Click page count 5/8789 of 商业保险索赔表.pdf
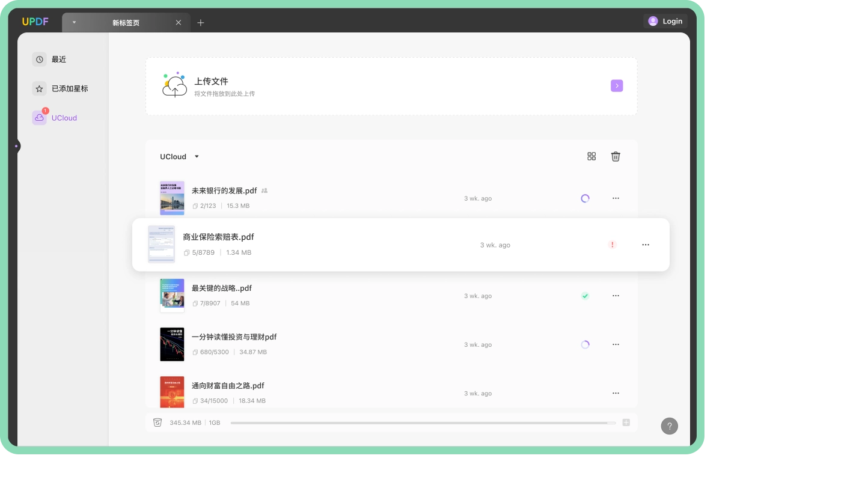 point(203,252)
